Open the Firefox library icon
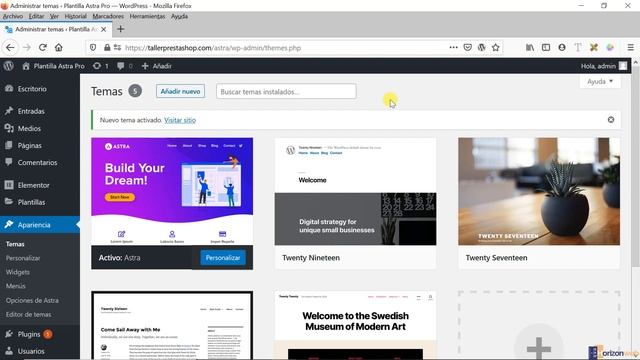The height and width of the screenshot is (360, 640). click(530, 48)
